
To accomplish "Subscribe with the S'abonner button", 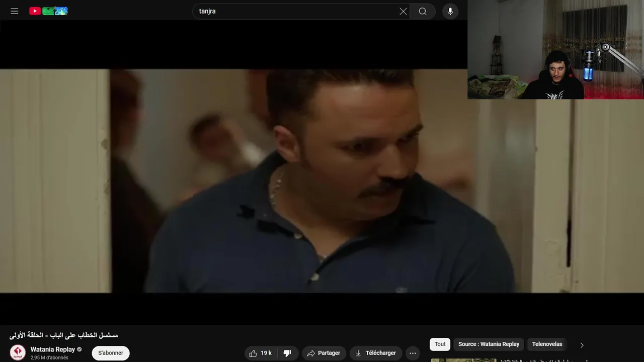I will tap(111, 353).
